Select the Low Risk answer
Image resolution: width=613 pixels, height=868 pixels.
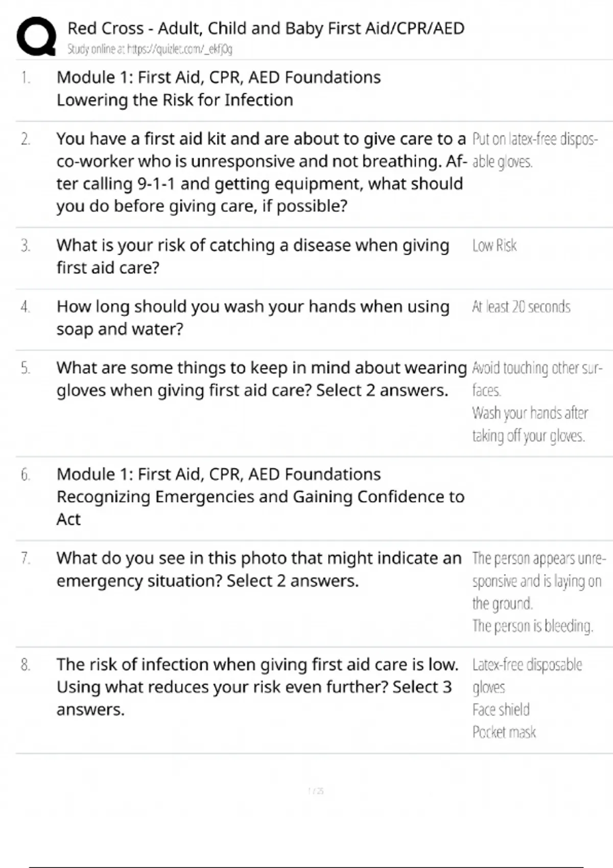(494, 246)
